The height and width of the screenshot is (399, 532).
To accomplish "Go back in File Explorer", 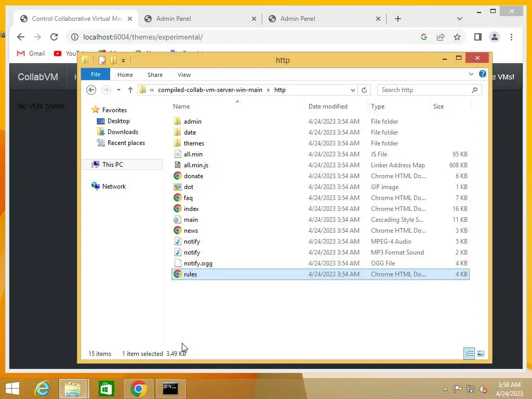I will pyautogui.click(x=91, y=90).
